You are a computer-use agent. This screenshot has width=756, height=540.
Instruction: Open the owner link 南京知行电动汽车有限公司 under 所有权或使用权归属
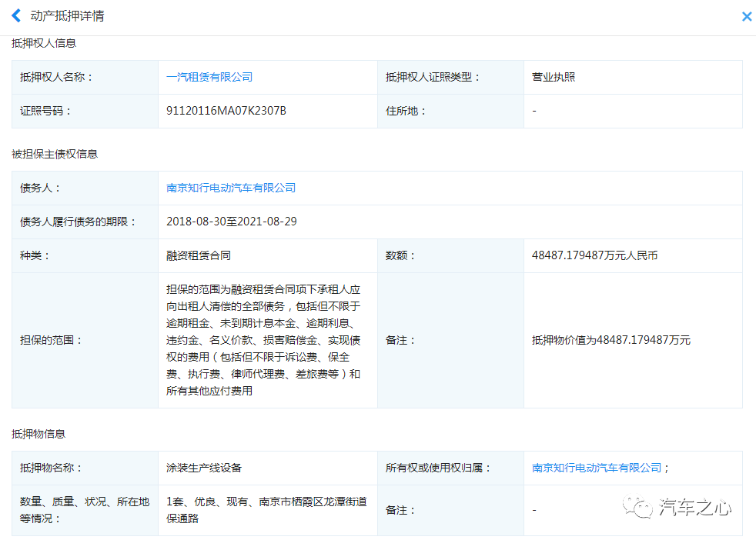click(597, 468)
